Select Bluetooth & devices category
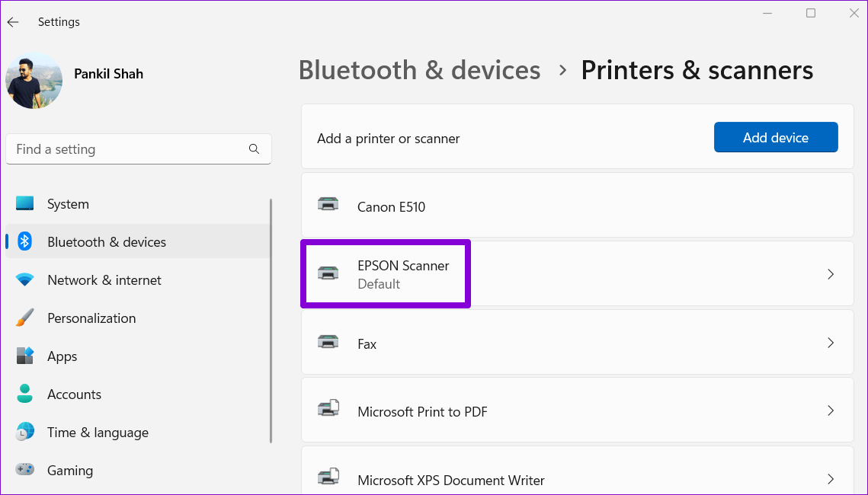The image size is (868, 495). pyautogui.click(x=137, y=241)
